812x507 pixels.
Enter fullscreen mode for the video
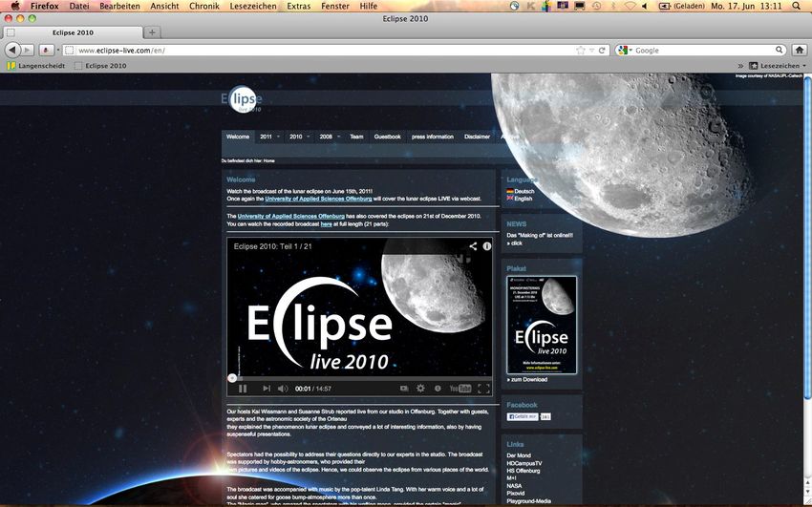[x=483, y=389]
